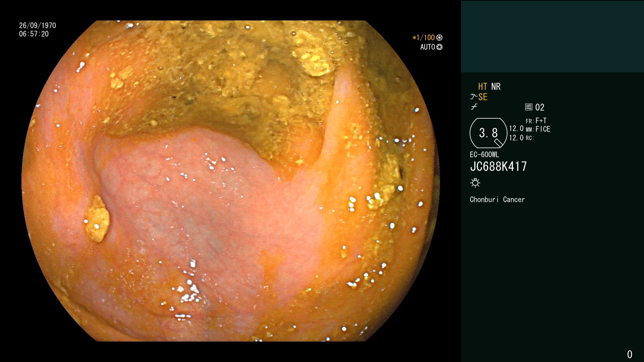Click the orange HT indicator
Image resolution: width=644 pixels, height=362 pixels.
tap(483, 86)
